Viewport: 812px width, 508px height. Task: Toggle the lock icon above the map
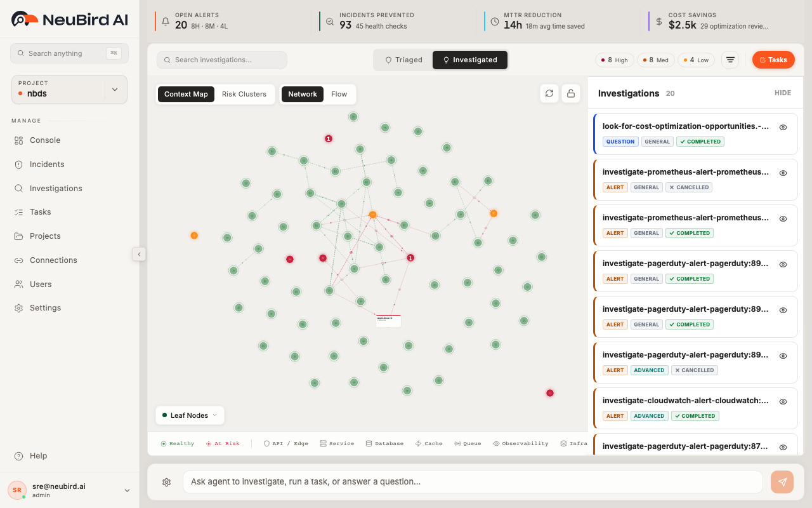pyautogui.click(x=571, y=93)
